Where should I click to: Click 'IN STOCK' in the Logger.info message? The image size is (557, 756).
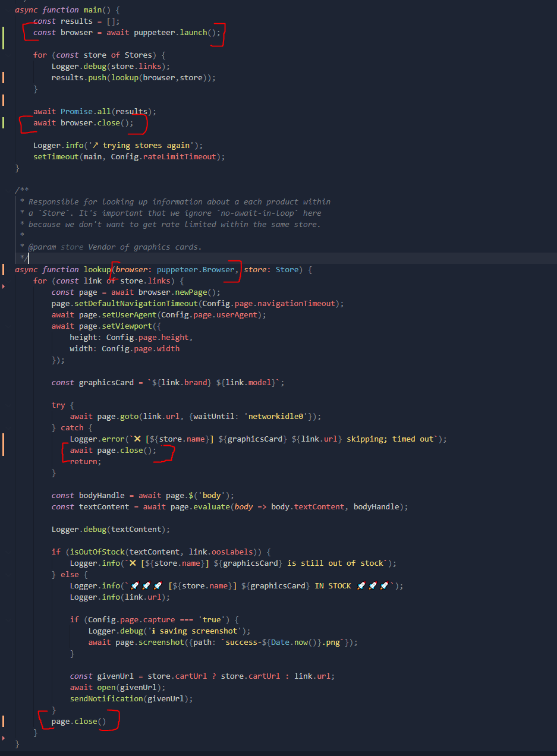pos(333,585)
